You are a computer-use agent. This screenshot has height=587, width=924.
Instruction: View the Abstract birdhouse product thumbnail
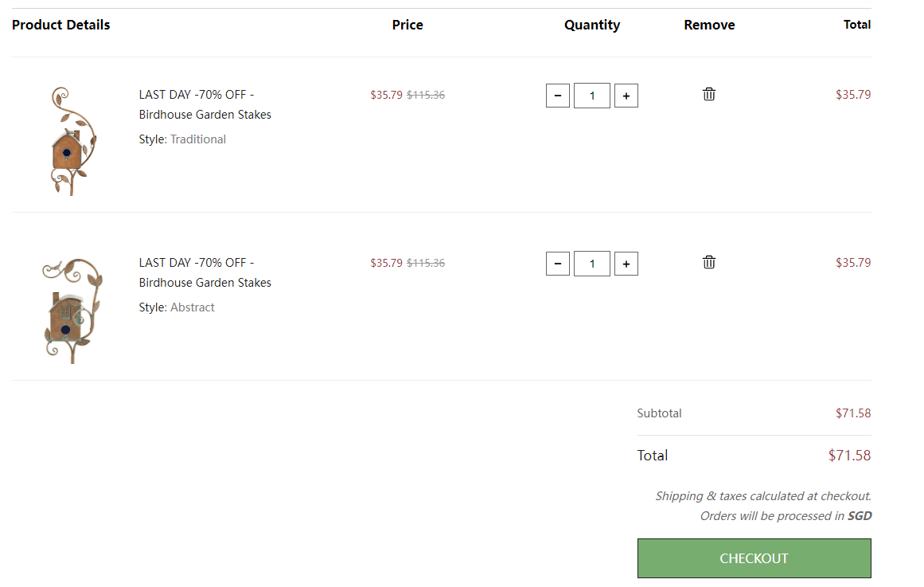71,309
